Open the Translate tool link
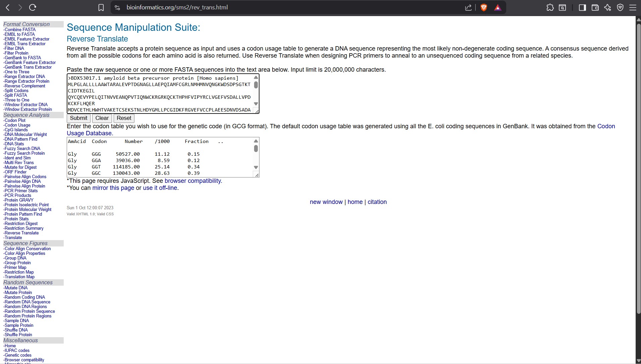The image size is (641, 364). [x=13, y=237]
